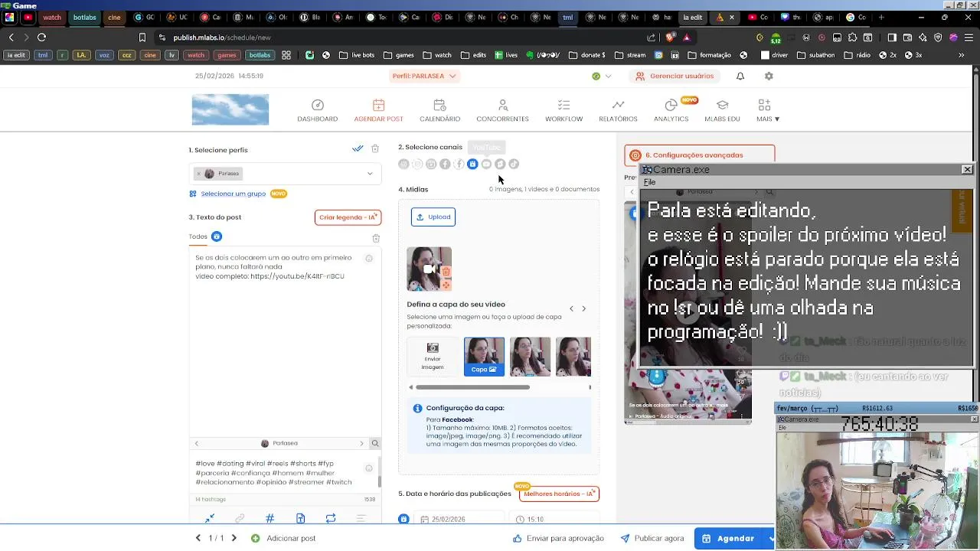This screenshot has width=980, height=551.
Task: Toggle the Instagram Stories channel icon
Action: point(417,164)
